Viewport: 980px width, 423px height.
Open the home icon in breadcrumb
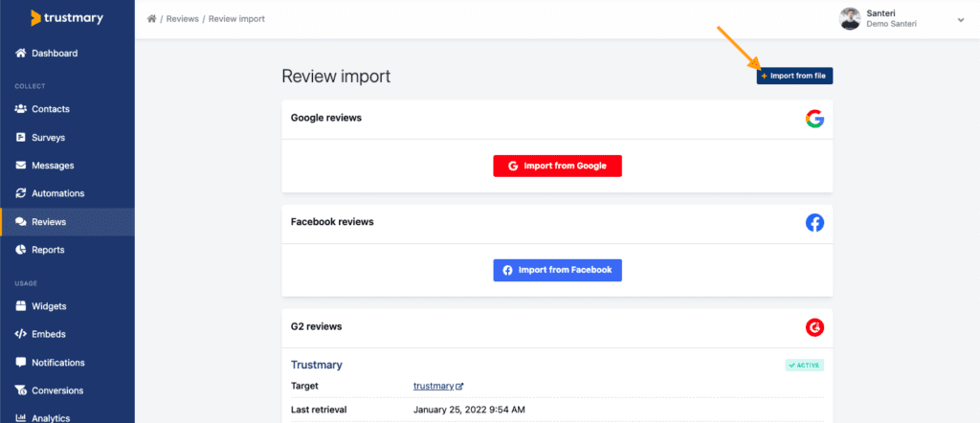click(x=151, y=19)
